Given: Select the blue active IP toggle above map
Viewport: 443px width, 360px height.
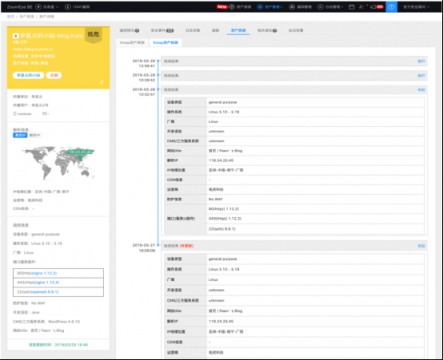Looking at the screenshot, I should (20, 135).
